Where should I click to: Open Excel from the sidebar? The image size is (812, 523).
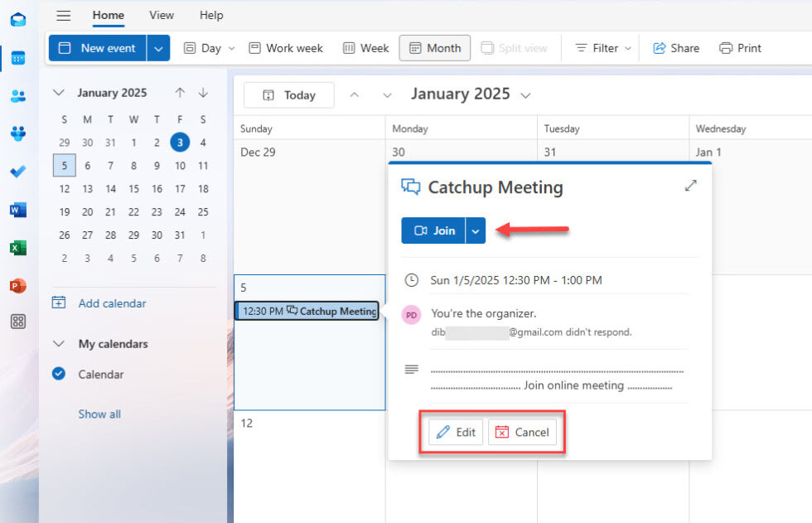coord(18,248)
